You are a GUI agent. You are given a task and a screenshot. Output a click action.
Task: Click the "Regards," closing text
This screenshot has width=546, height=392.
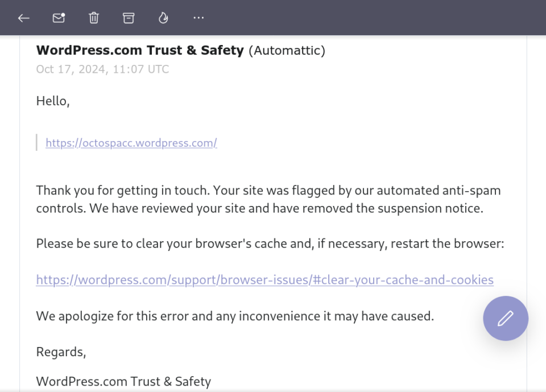point(61,352)
